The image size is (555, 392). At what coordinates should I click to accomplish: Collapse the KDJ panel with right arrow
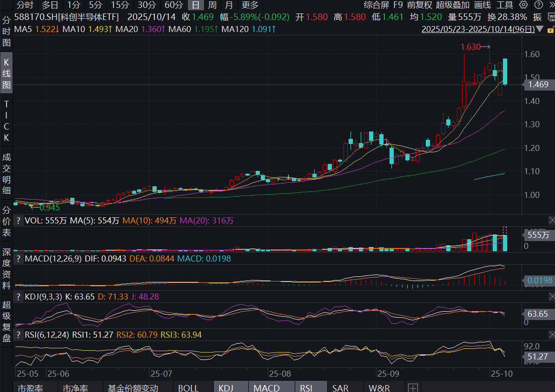coord(552,296)
